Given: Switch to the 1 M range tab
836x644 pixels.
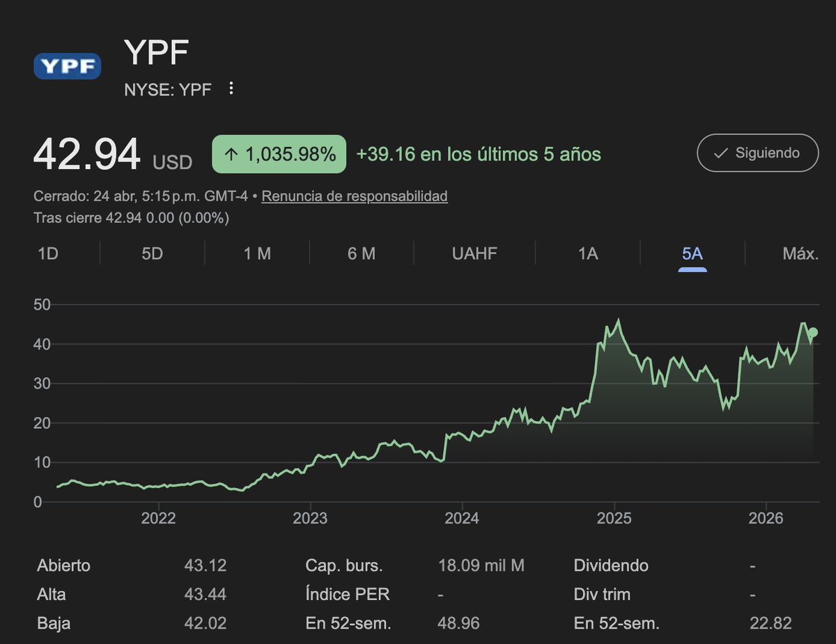Looking at the screenshot, I should point(257,253).
